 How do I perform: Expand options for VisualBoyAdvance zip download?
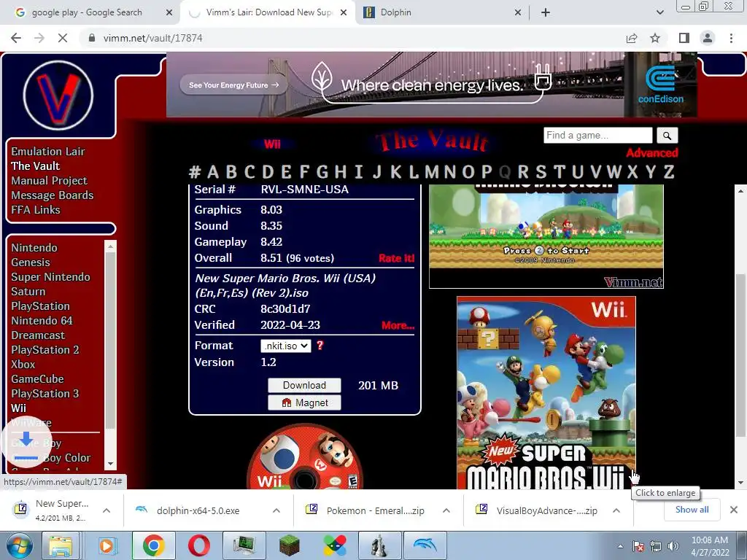[616, 510]
